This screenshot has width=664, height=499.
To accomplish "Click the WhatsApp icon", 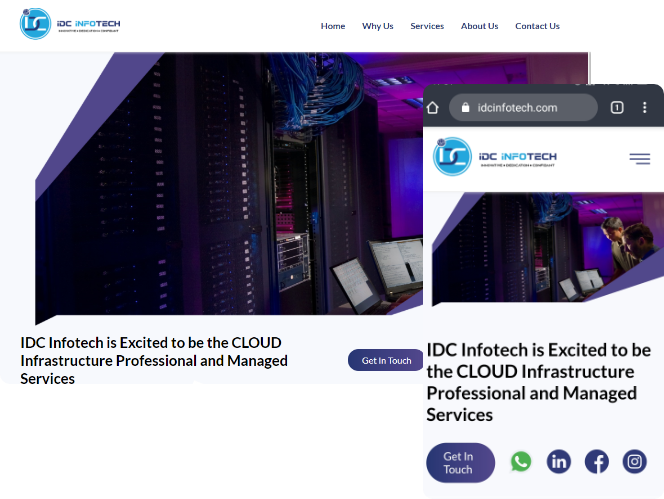I will (x=521, y=461).
